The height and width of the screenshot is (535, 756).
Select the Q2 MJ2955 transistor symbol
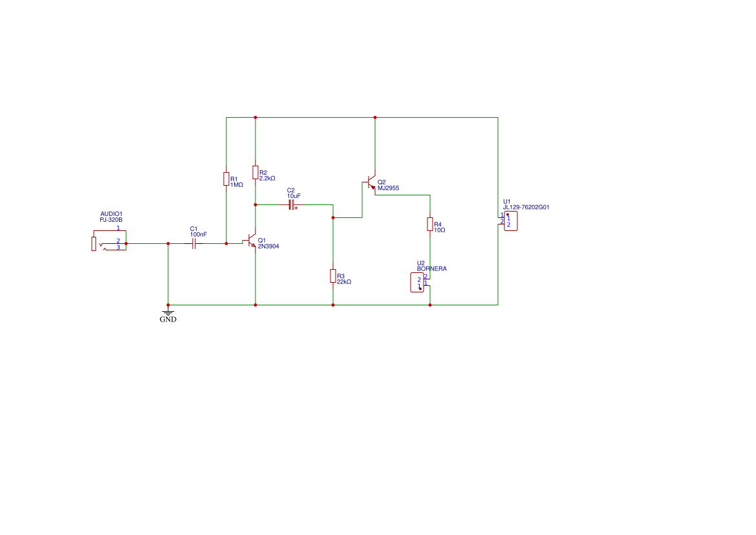click(x=370, y=183)
